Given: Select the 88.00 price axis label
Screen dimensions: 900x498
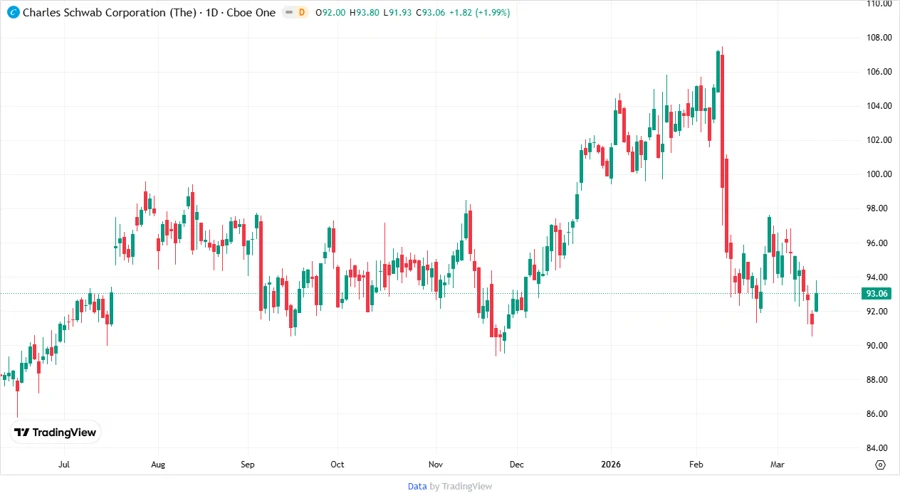Looking at the screenshot, I should tap(879, 379).
